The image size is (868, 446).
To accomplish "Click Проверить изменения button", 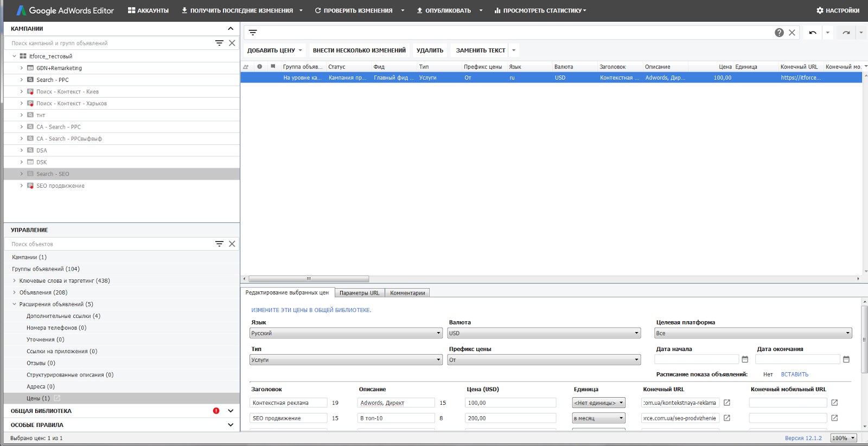I will point(354,10).
